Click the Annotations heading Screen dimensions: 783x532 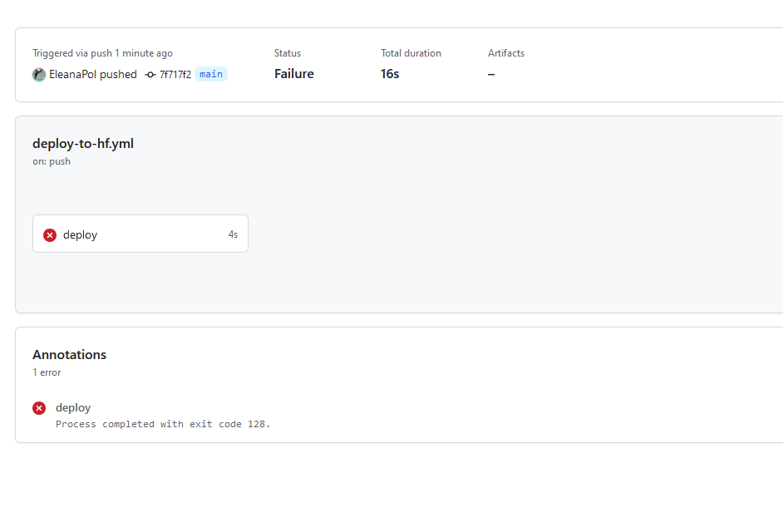(70, 354)
